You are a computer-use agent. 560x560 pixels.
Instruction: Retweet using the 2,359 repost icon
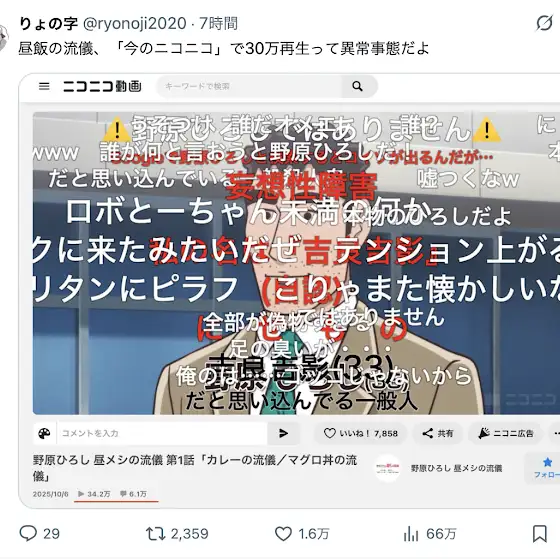point(155,534)
